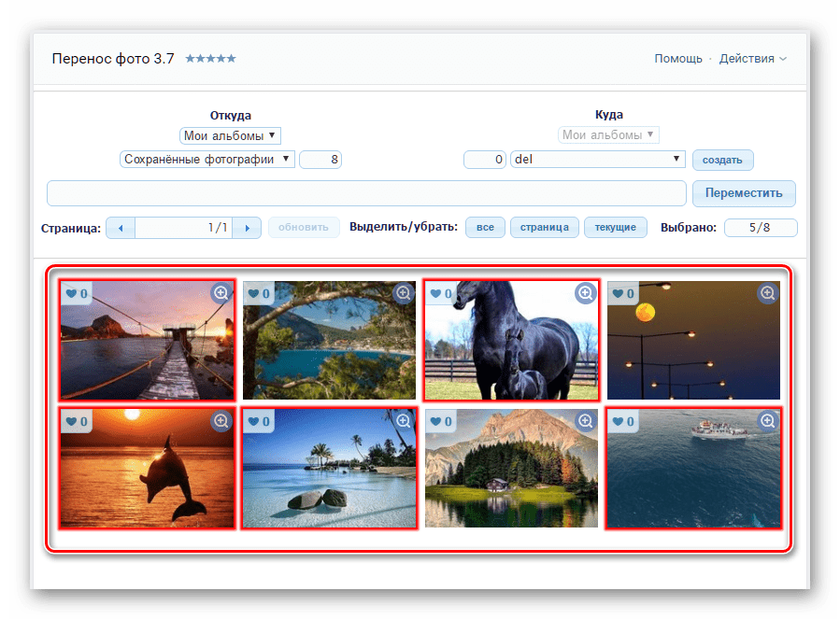Like the ship at sea photo
The width and height of the screenshot is (840, 619).
pyautogui.click(x=618, y=421)
